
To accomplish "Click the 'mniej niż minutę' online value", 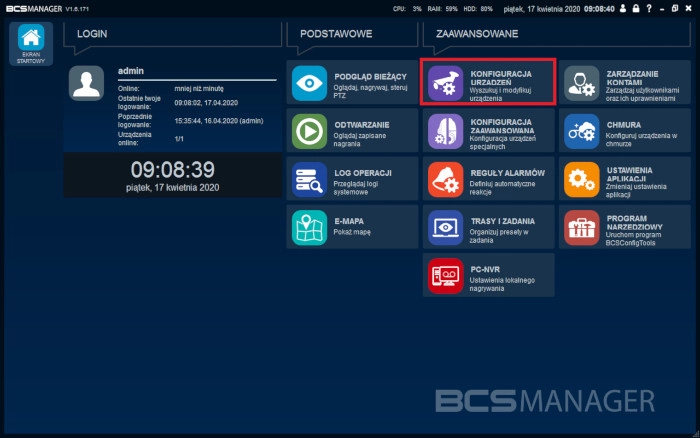I will coord(199,88).
